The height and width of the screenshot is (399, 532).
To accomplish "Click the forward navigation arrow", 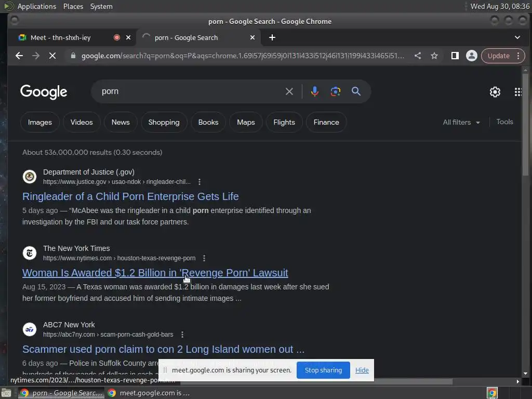I will pos(36,56).
